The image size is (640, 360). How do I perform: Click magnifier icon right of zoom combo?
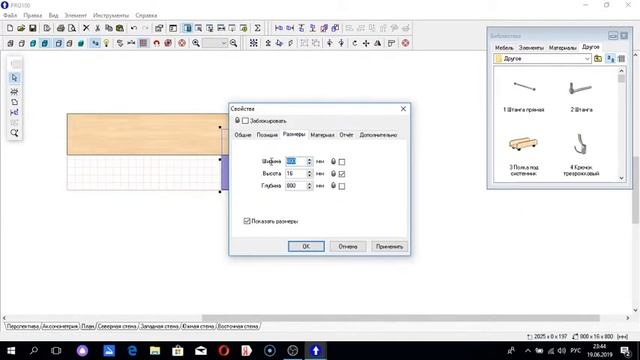pyautogui.click(x=233, y=43)
